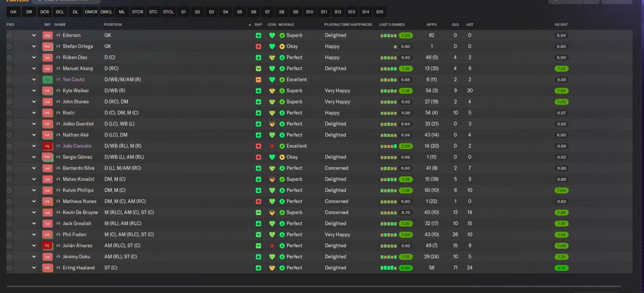
Task: Click João Cancelo's Inj injury icon
Action: point(47,146)
